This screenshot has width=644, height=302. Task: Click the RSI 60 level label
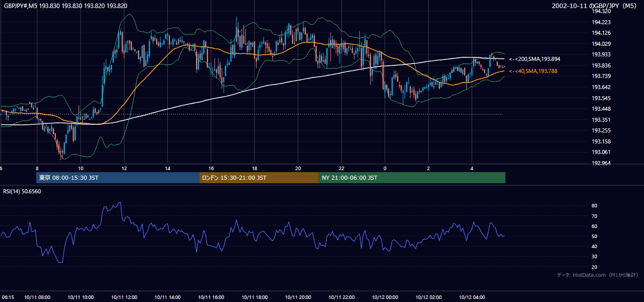click(595, 226)
